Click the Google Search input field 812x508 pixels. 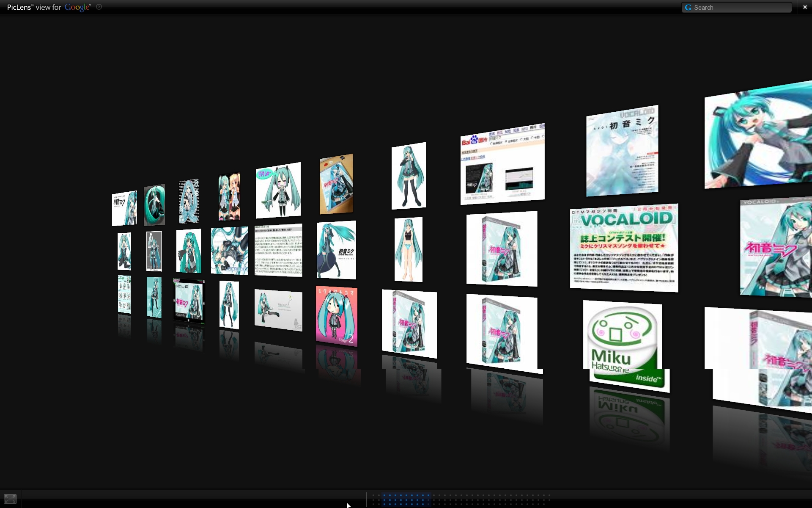[737, 8]
